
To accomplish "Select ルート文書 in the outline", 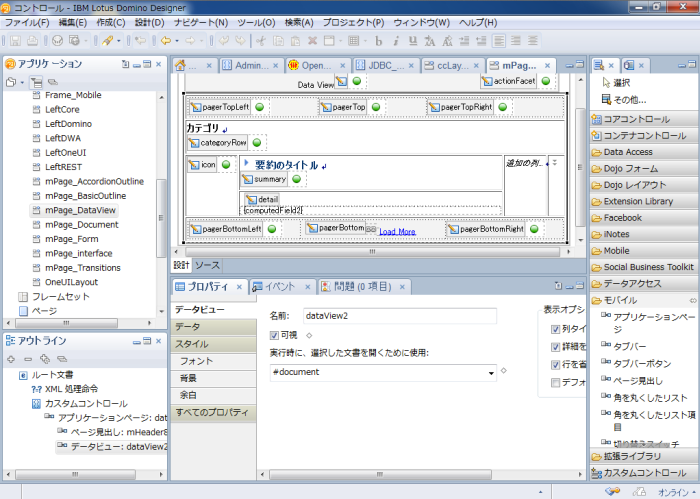I will 52,375.
